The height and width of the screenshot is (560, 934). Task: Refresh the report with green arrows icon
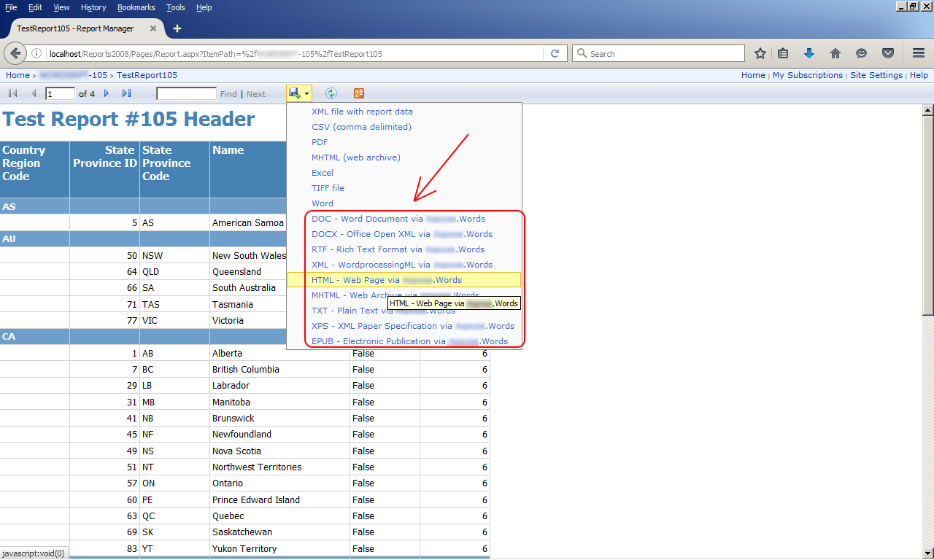click(331, 93)
